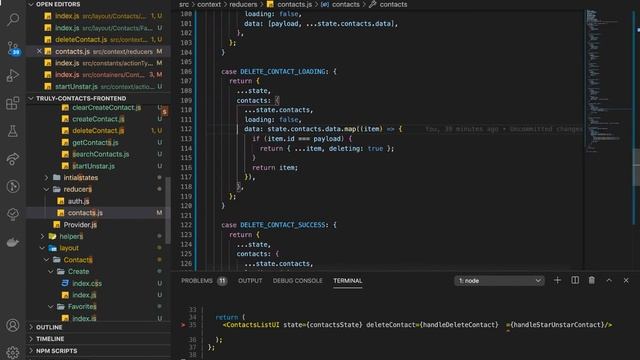Open the Git graph activity icon
The width and height of the screenshot is (640, 360).
click(x=13, y=187)
